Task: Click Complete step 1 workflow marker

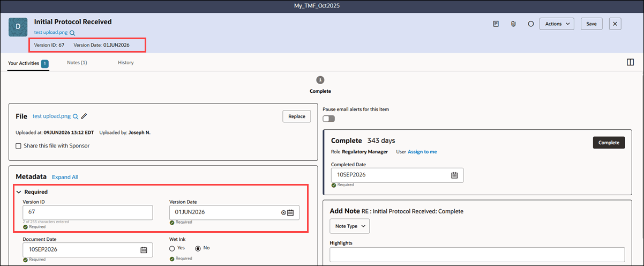Action: (320, 80)
